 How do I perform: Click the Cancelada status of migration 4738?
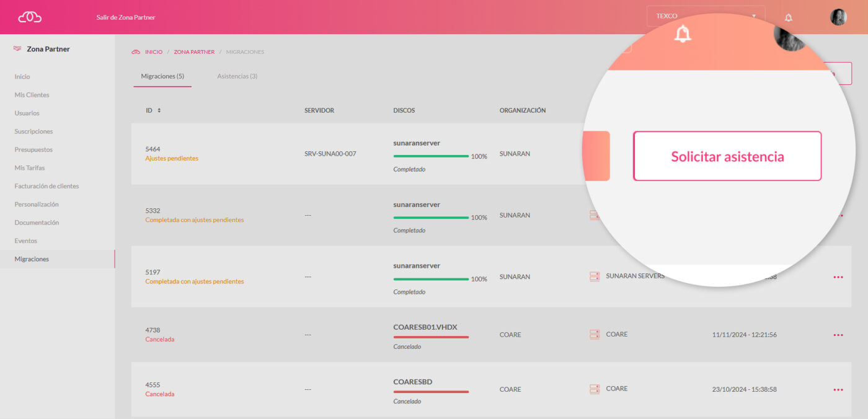coord(160,340)
